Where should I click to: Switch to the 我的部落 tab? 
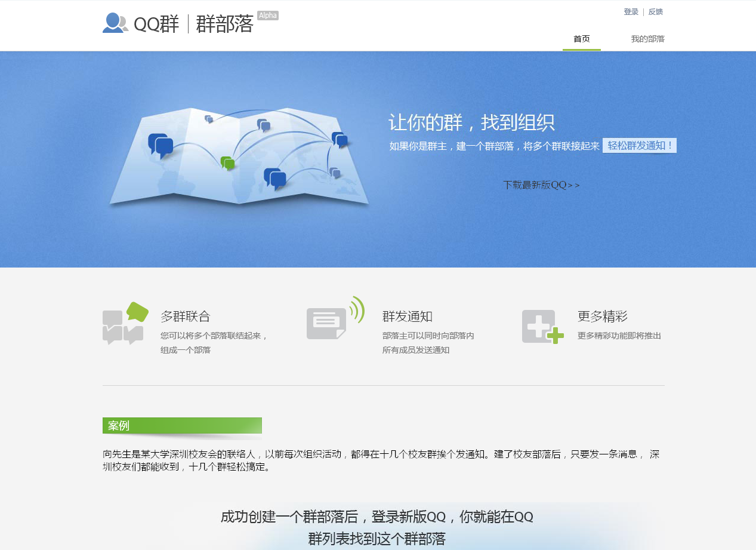pyautogui.click(x=648, y=39)
